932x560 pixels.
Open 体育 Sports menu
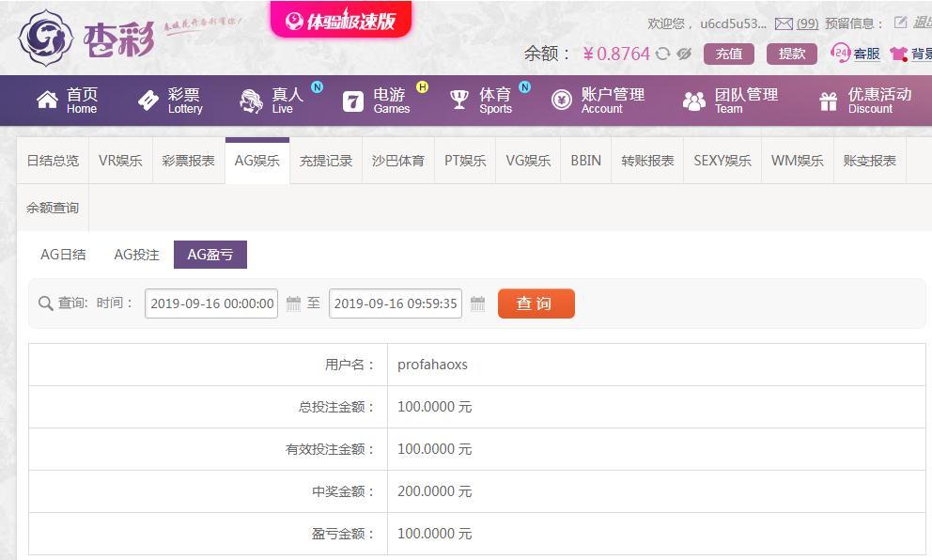tap(496, 101)
